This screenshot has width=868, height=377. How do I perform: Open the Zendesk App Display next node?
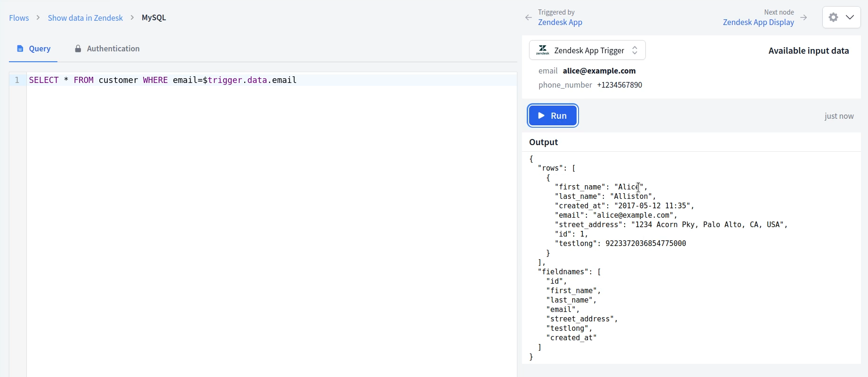pos(758,22)
